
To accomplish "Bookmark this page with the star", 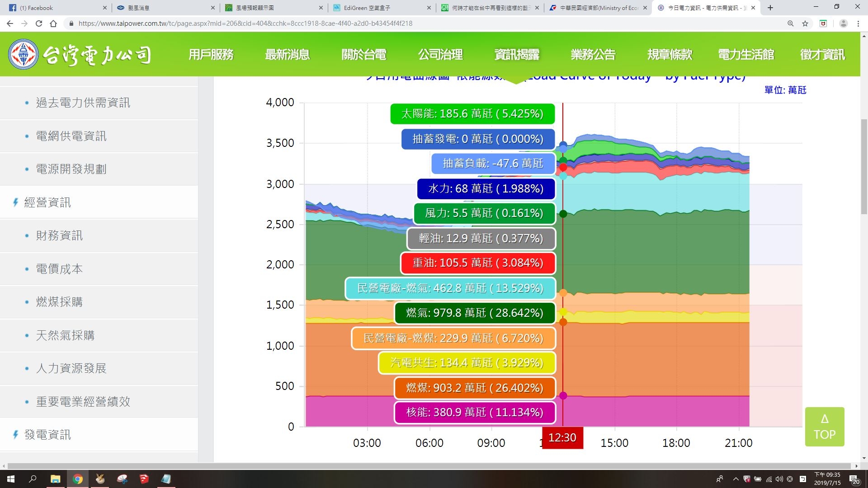I will pos(805,23).
